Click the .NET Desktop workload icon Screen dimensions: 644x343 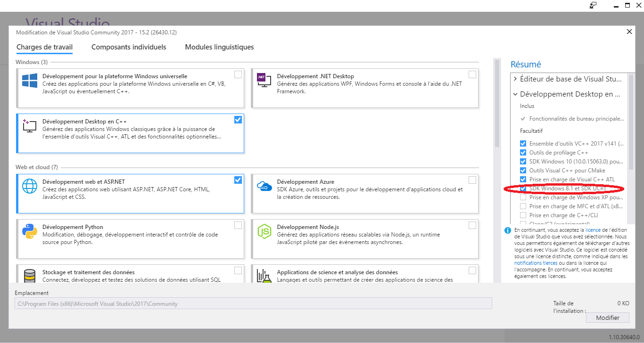pos(264,79)
